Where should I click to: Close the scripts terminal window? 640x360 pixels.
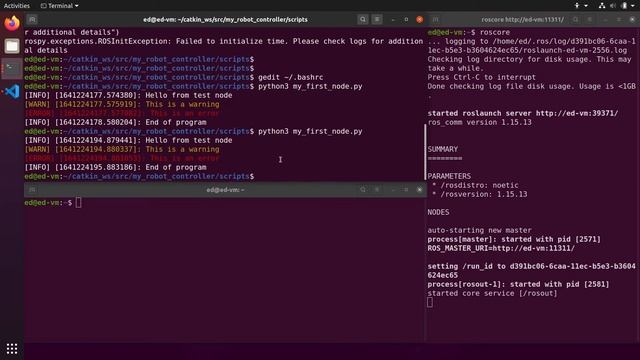[x=420, y=19]
